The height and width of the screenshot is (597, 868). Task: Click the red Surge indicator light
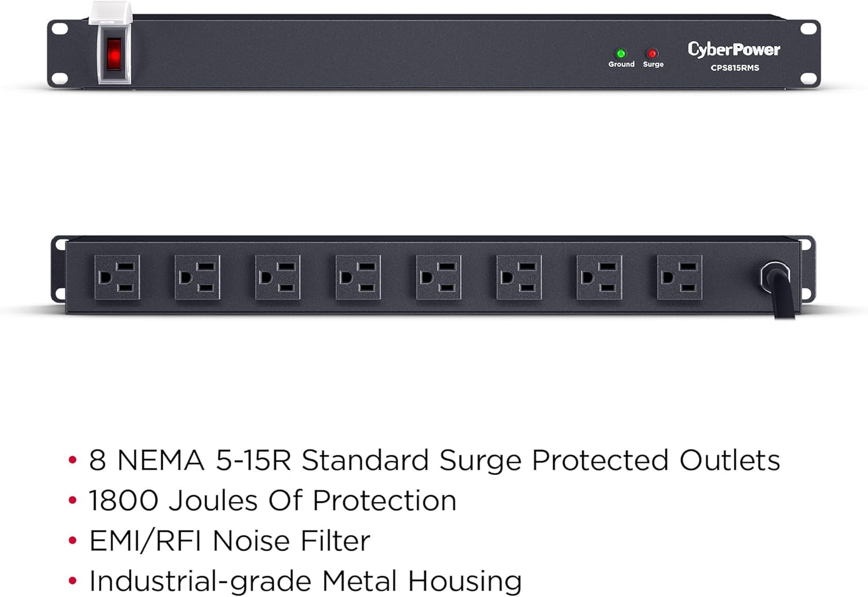(x=652, y=54)
